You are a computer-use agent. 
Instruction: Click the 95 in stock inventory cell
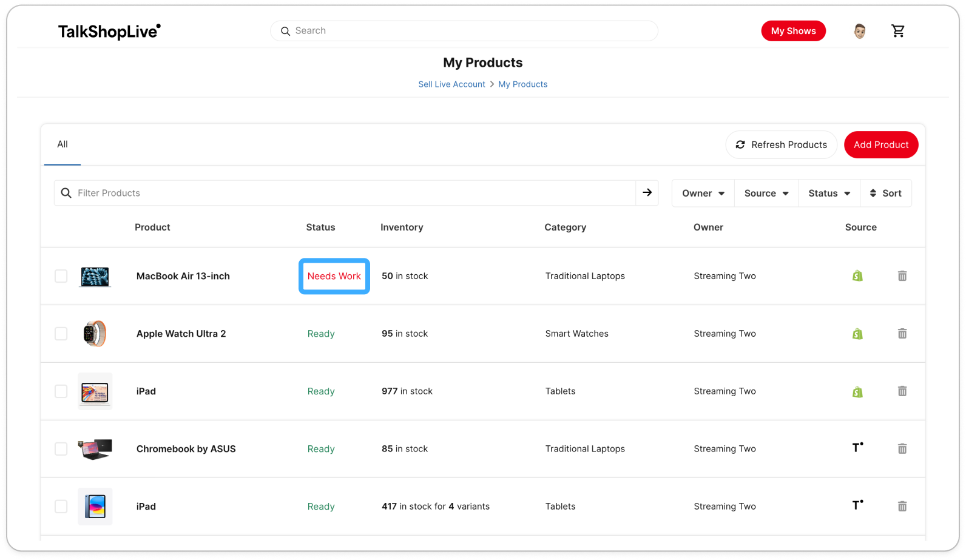(405, 334)
